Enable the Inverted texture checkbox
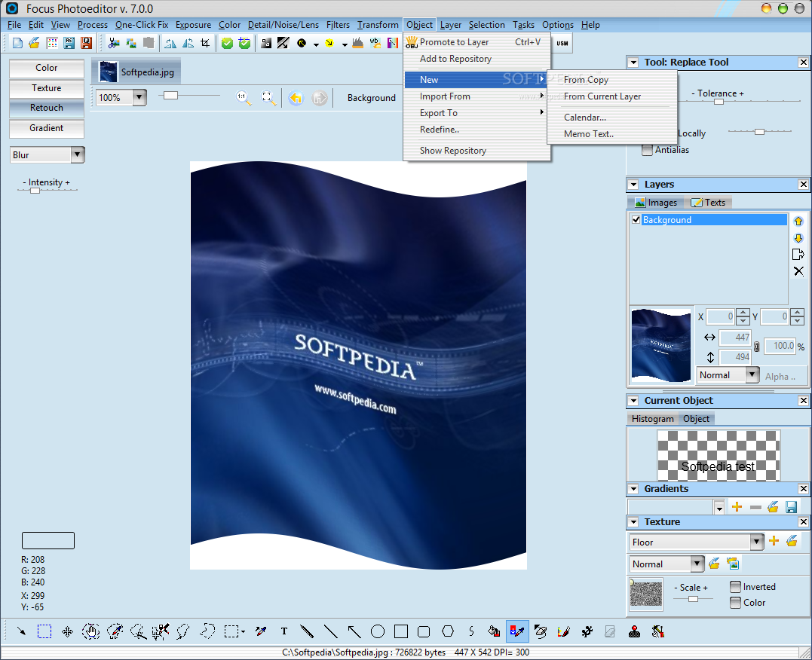The width and height of the screenshot is (812, 660). tap(735, 586)
